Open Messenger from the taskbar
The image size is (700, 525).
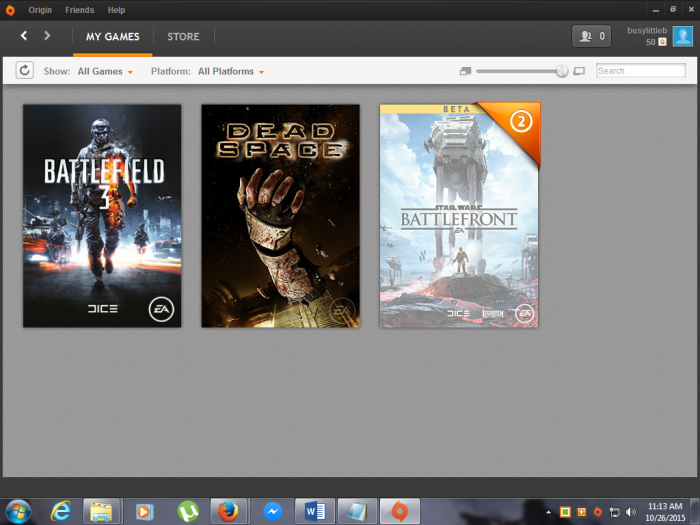point(272,512)
